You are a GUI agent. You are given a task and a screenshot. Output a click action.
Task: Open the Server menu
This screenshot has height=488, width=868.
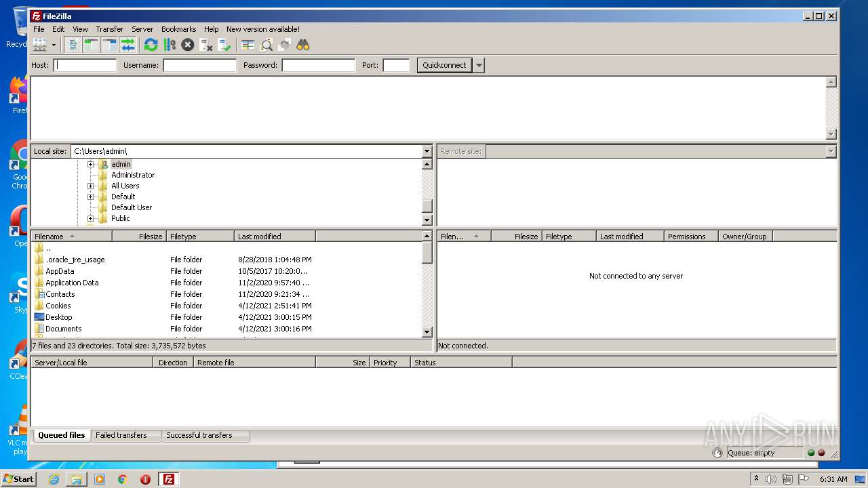[x=142, y=29]
